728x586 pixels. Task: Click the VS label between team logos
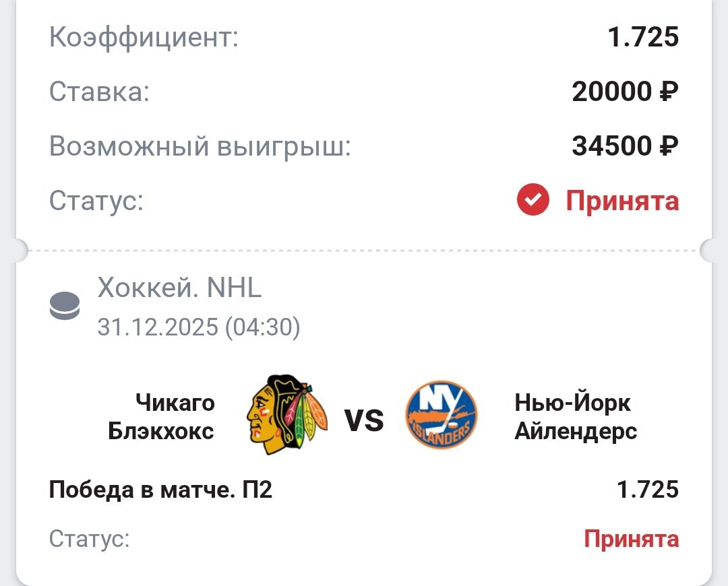click(364, 421)
